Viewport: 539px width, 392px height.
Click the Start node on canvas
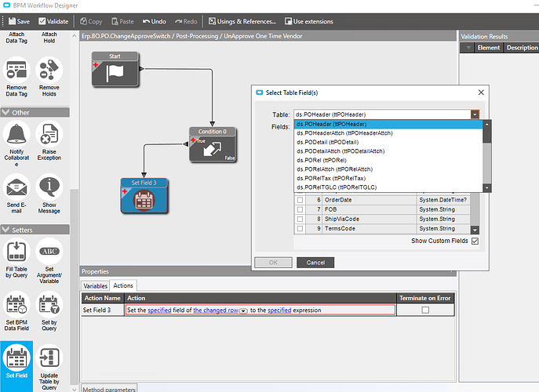click(x=115, y=69)
